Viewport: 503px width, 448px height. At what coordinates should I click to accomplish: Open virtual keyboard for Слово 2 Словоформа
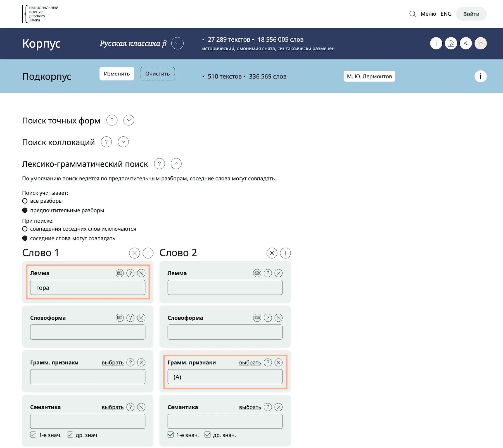pyautogui.click(x=257, y=318)
